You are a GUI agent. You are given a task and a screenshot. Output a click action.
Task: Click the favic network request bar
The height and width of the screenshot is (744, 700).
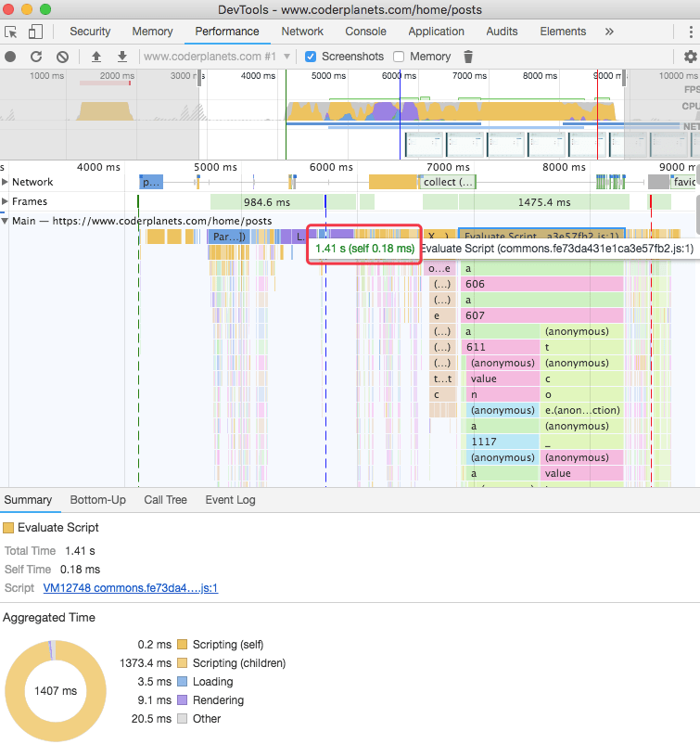pos(683,182)
